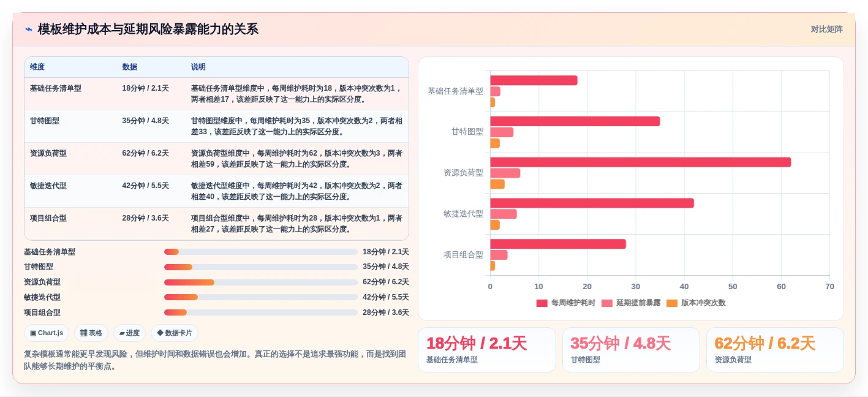Click the 资源负荷型 每周维护耗时 bar in chart
This screenshot has height=397, width=868.
coord(640,162)
